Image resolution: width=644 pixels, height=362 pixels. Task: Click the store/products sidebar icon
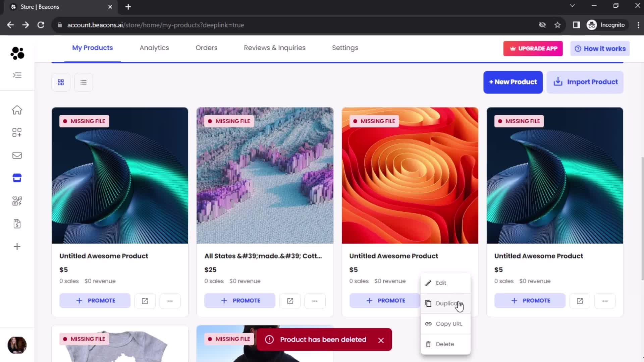(17, 178)
